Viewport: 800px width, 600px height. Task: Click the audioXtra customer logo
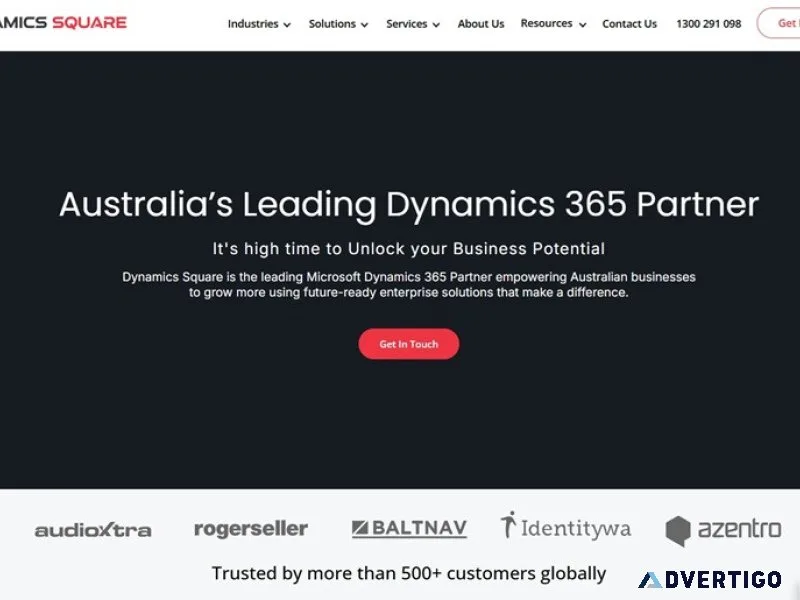(x=93, y=531)
